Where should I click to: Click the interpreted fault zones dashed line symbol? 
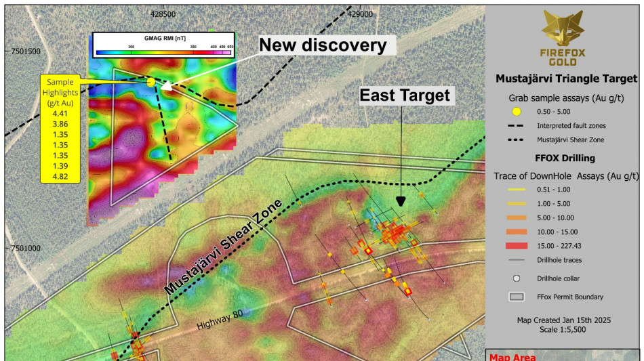click(517, 126)
